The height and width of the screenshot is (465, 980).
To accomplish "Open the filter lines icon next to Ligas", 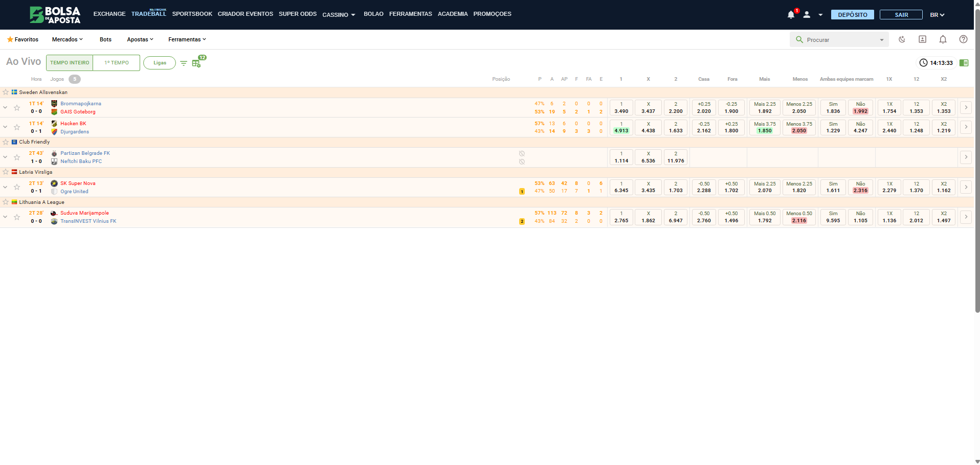I will pos(184,63).
